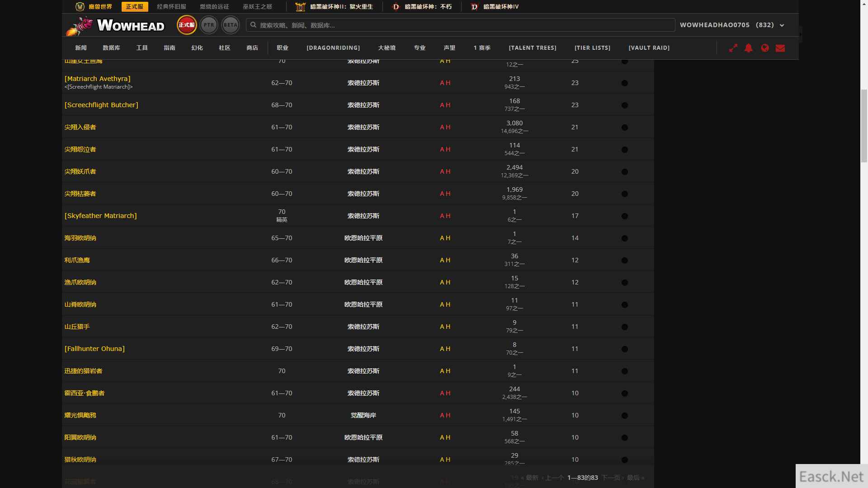Open the 商店 navigation menu
868x488 pixels.
(x=252, y=47)
